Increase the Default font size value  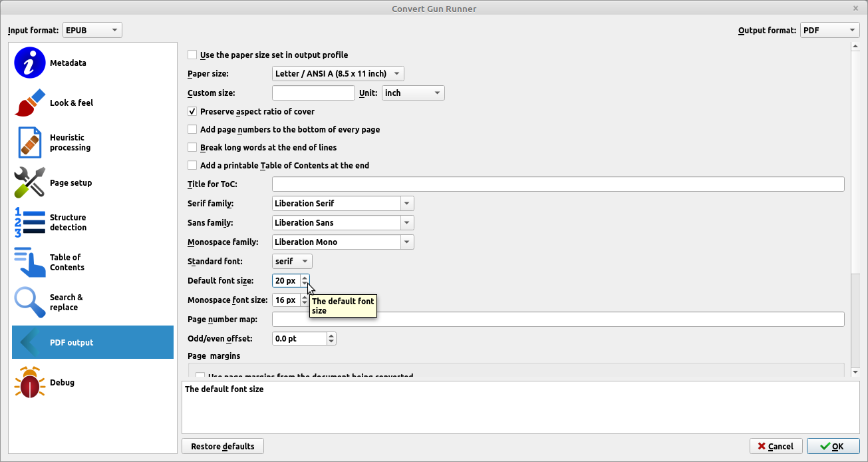tap(305, 278)
